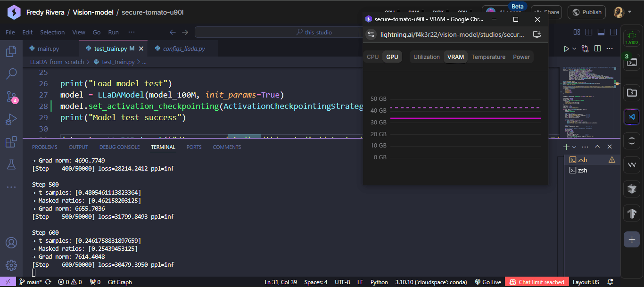Image resolution: width=644 pixels, height=287 pixels.
Task: Expand the Run Python File dropdown arrow
Action: 574,49
